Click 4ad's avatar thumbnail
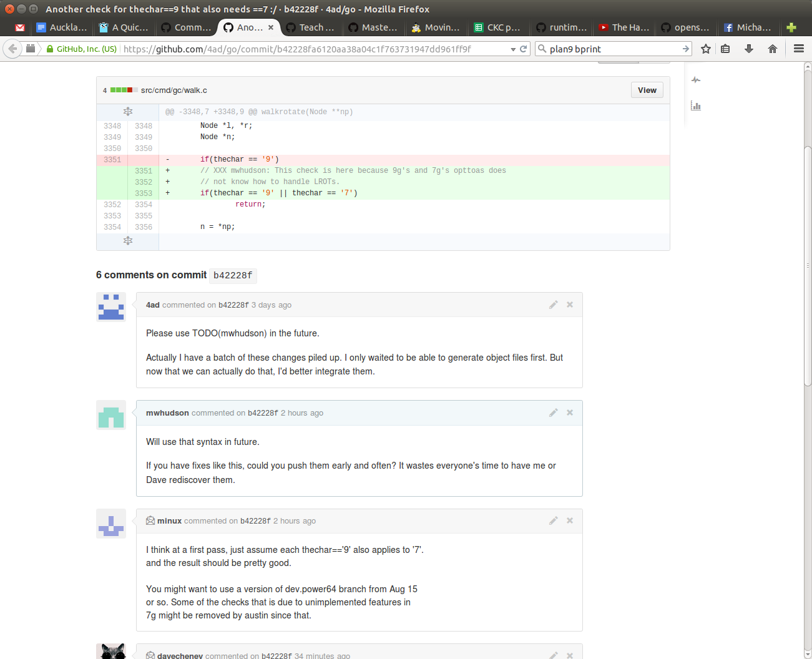 [111, 307]
